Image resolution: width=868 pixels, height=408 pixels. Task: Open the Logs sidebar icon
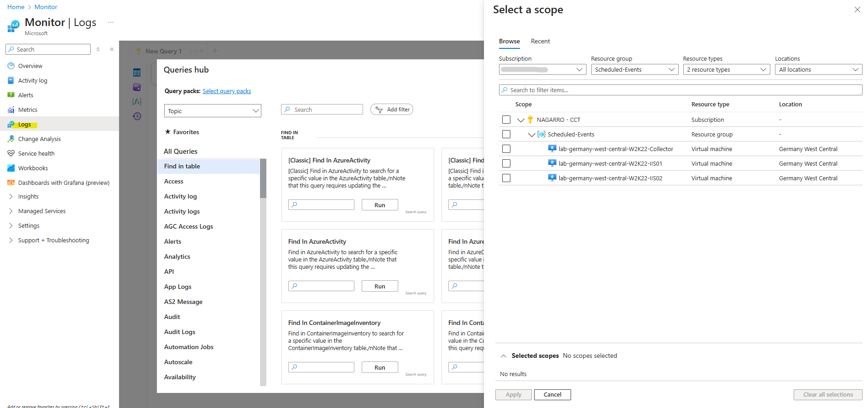[x=11, y=124]
